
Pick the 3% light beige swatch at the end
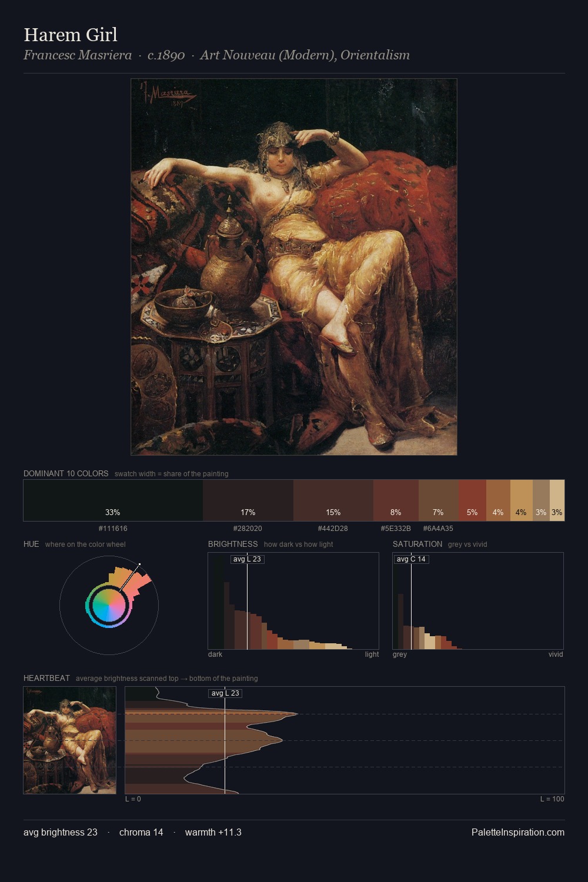tap(557, 500)
